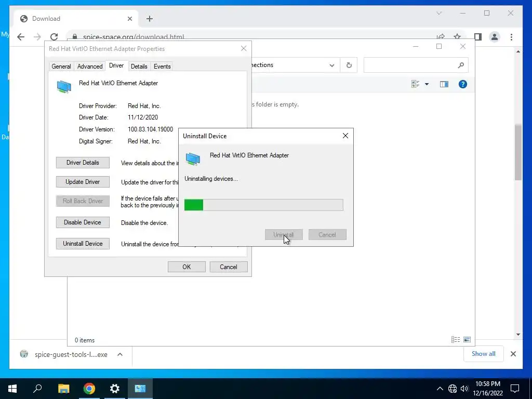The image size is (532, 399).
Task: Open volume speaker tray icon
Action: 464,389
